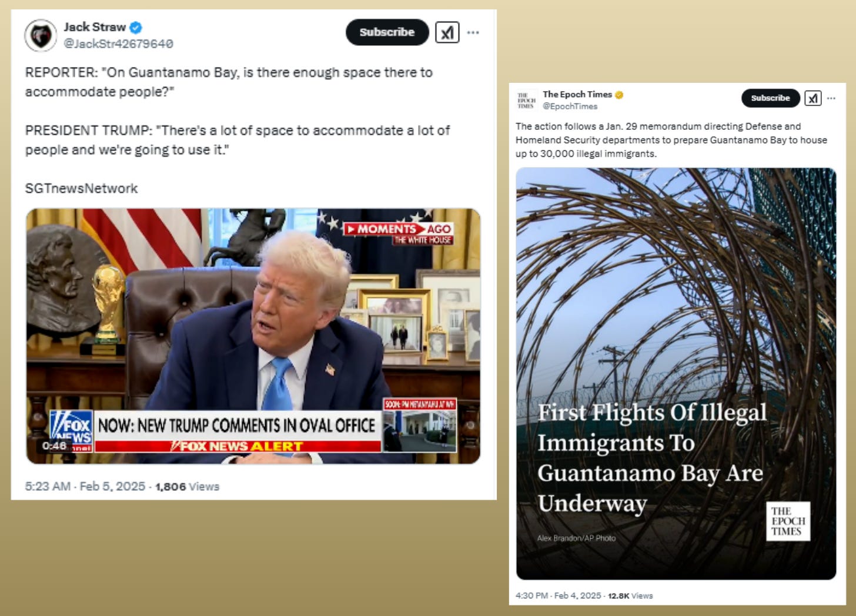Screen dimensions: 856x616
Task: View the 1,806 Views count
Action: click(187, 487)
